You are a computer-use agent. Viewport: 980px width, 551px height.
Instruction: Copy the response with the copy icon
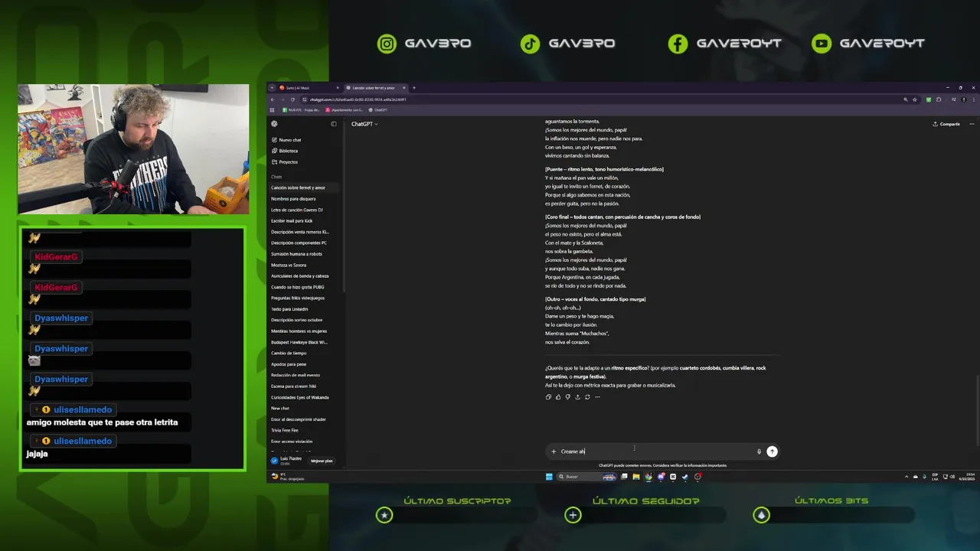tap(548, 396)
